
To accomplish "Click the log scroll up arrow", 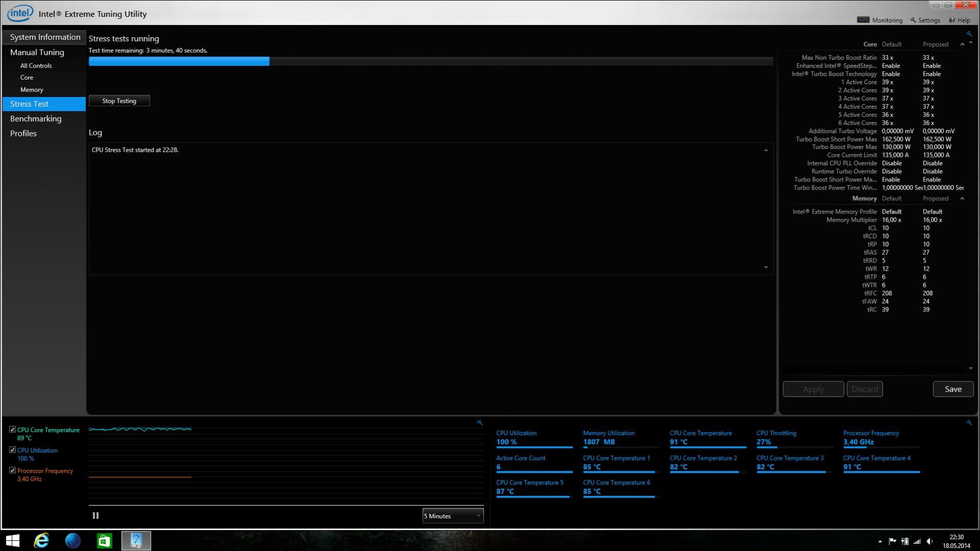I will pyautogui.click(x=765, y=150).
